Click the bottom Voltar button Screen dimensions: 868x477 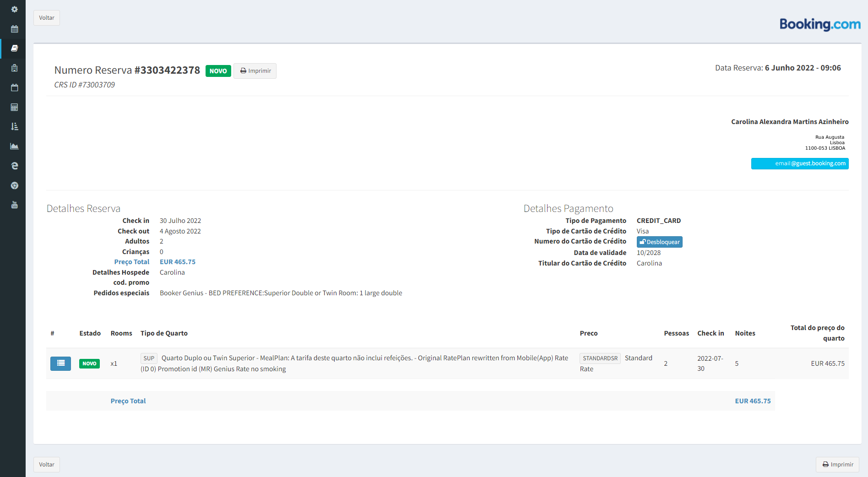tap(46, 465)
